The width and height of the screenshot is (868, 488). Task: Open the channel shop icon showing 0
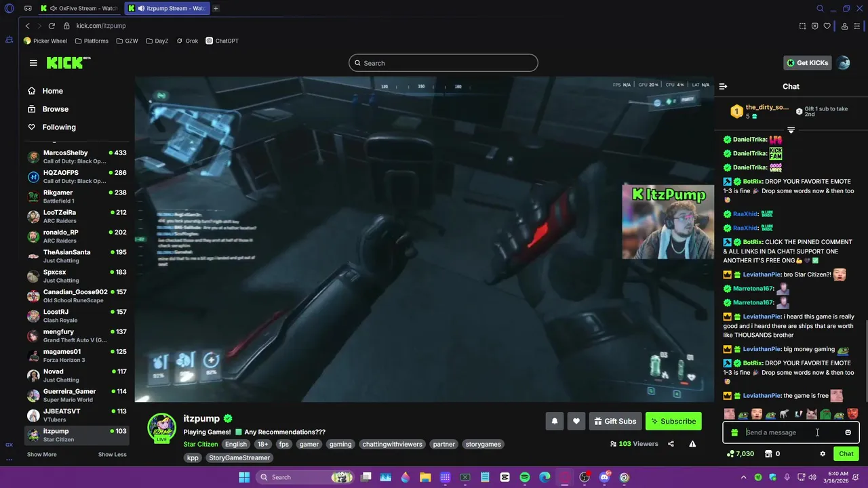click(x=772, y=454)
